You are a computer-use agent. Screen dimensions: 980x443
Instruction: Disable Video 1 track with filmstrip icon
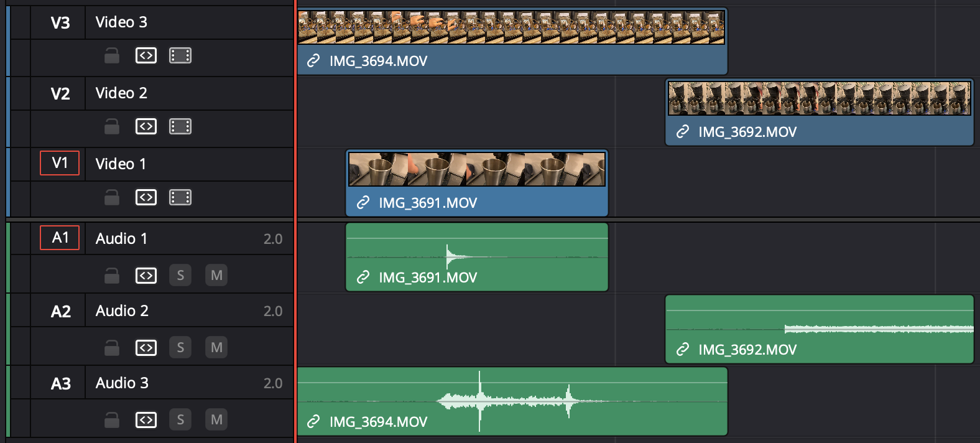(180, 198)
